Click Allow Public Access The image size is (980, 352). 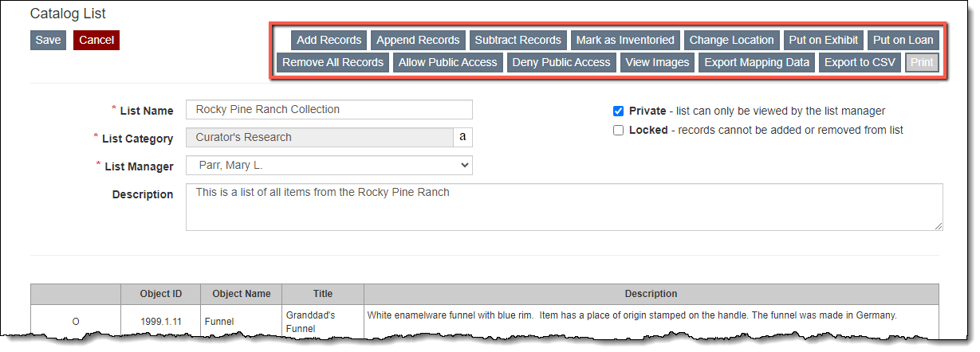tap(447, 62)
